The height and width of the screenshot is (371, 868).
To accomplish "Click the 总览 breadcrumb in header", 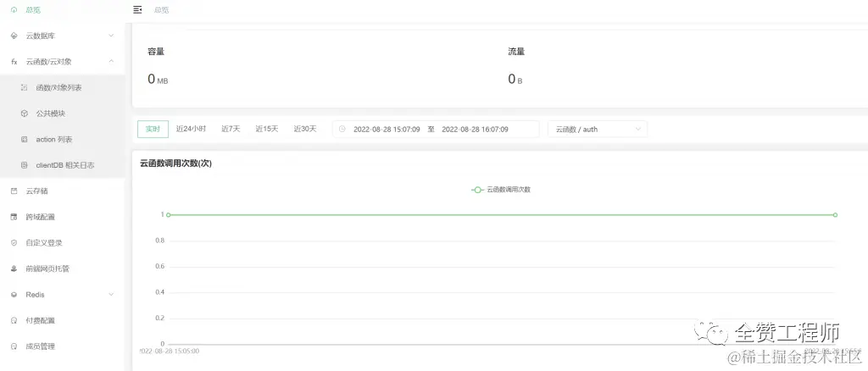I will click(161, 10).
